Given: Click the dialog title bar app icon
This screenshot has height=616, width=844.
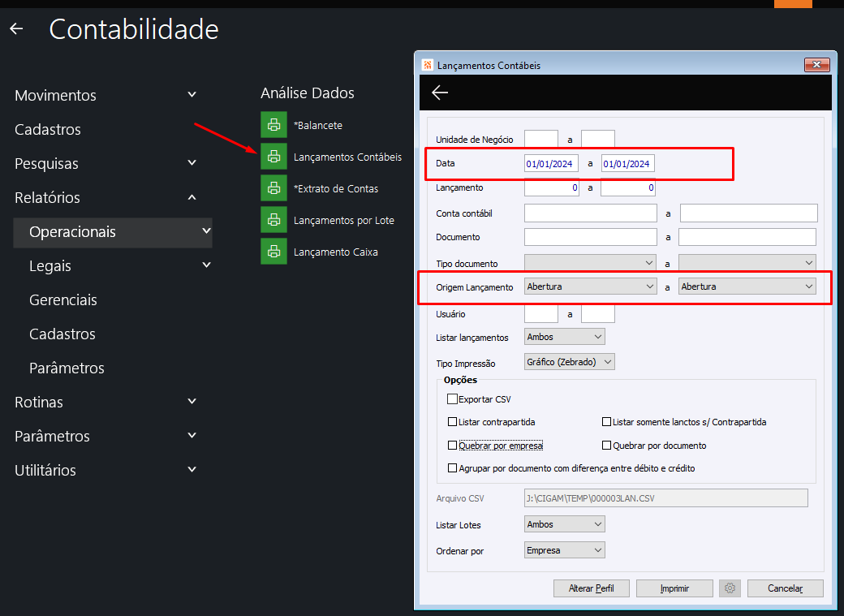Looking at the screenshot, I should tap(428, 65).
